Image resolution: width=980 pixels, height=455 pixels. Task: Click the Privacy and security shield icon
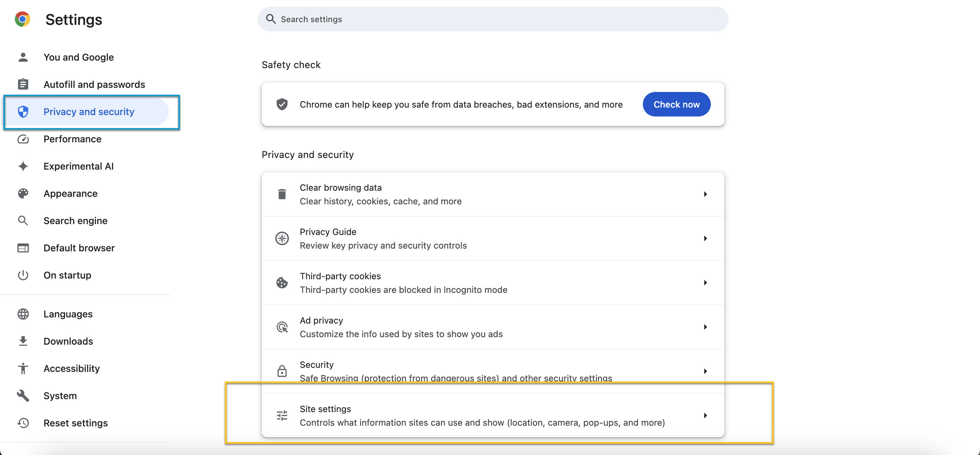coord(23,112)
